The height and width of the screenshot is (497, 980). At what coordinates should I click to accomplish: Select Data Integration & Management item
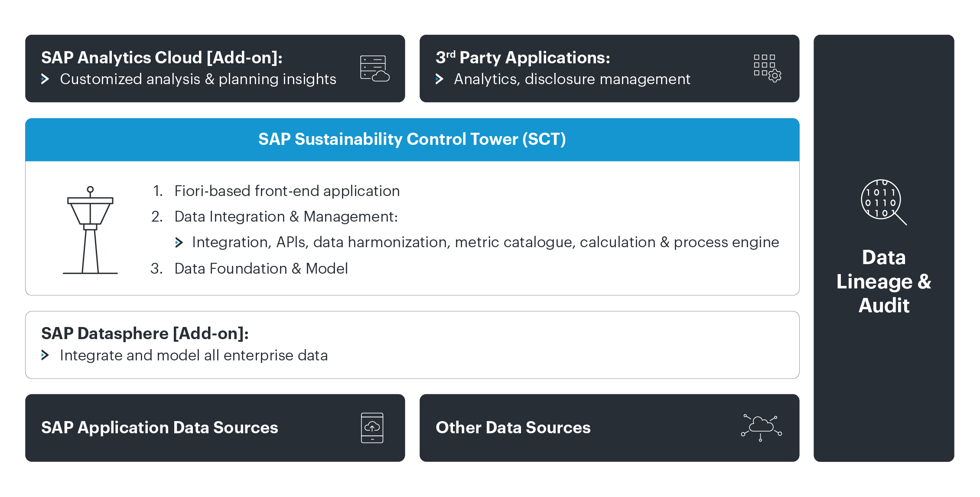(x=286, y=216)
